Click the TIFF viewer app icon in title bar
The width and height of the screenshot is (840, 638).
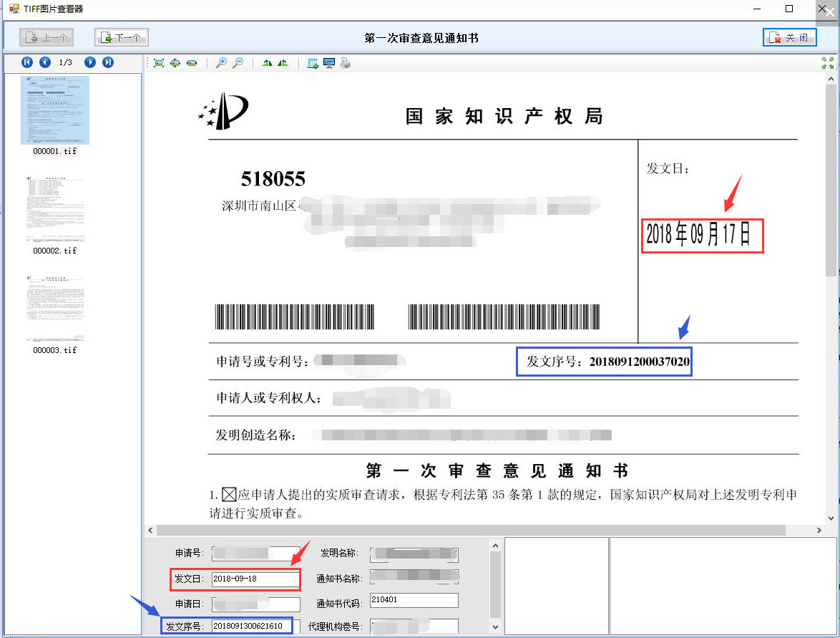[14, 9]
